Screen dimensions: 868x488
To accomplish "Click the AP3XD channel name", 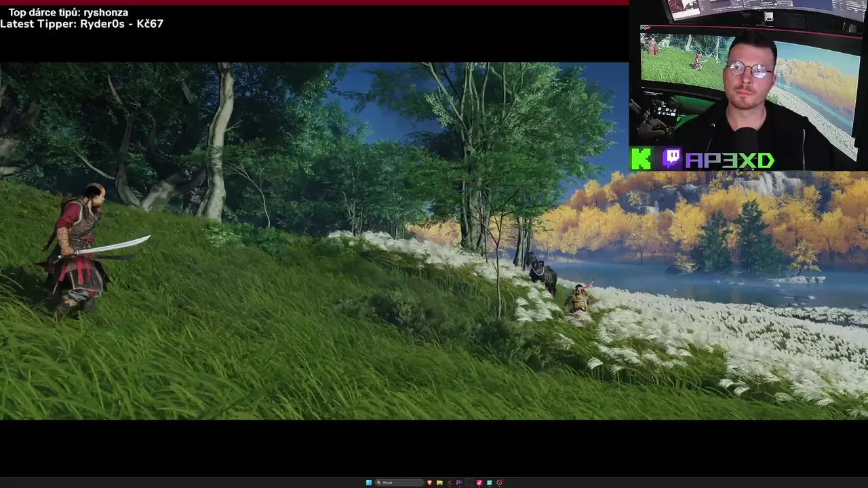I will tap(730, 161).
